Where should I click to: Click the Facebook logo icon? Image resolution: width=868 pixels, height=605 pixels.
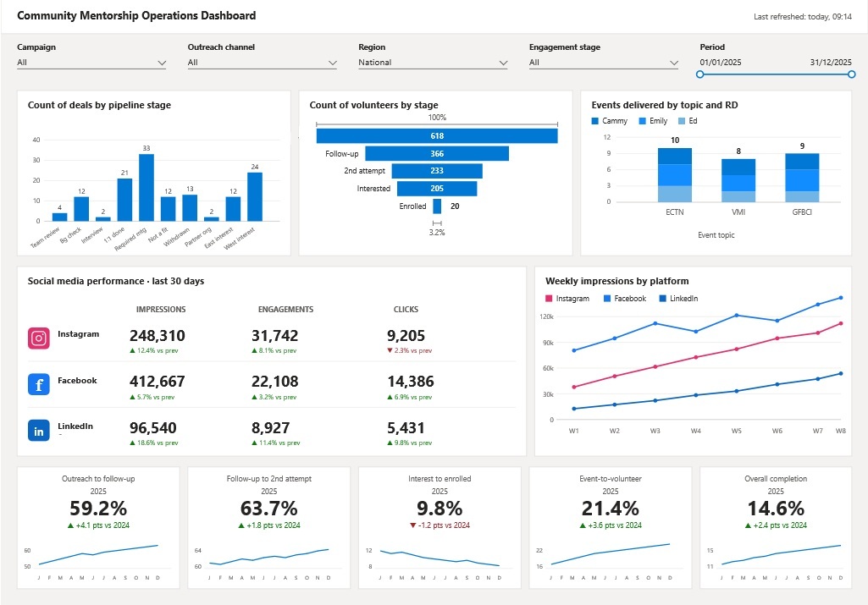(x=39, y=384)
